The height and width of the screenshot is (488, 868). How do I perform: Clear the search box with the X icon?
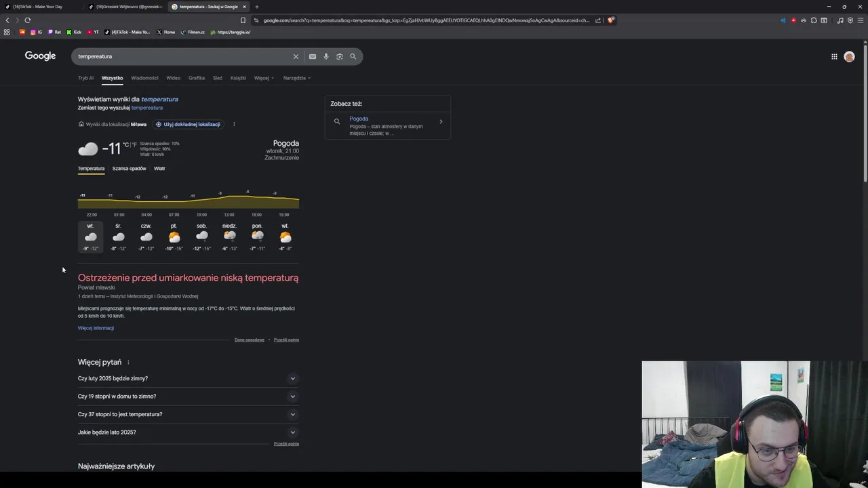(x=296, y=56)
